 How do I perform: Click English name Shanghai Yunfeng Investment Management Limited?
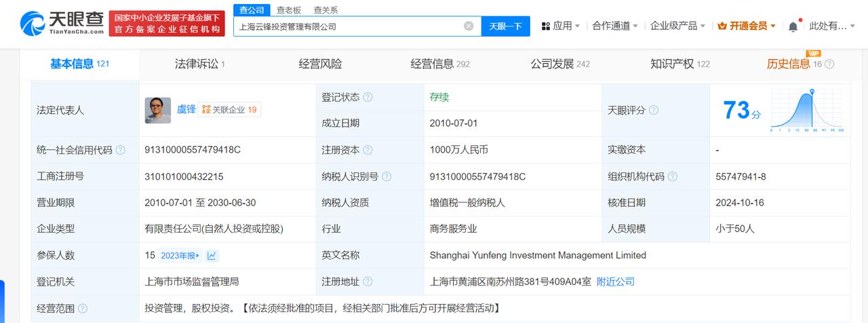pos(538,255)
